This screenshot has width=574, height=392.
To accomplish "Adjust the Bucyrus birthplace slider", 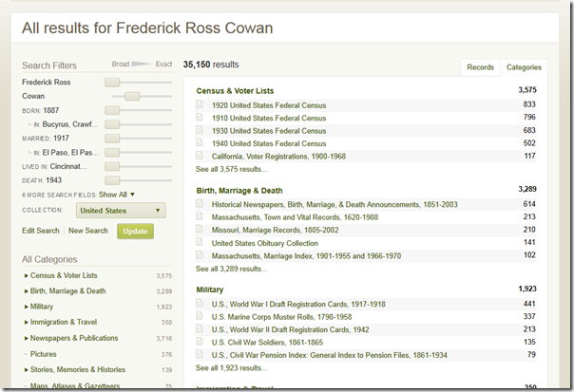I will coord(112,124).
